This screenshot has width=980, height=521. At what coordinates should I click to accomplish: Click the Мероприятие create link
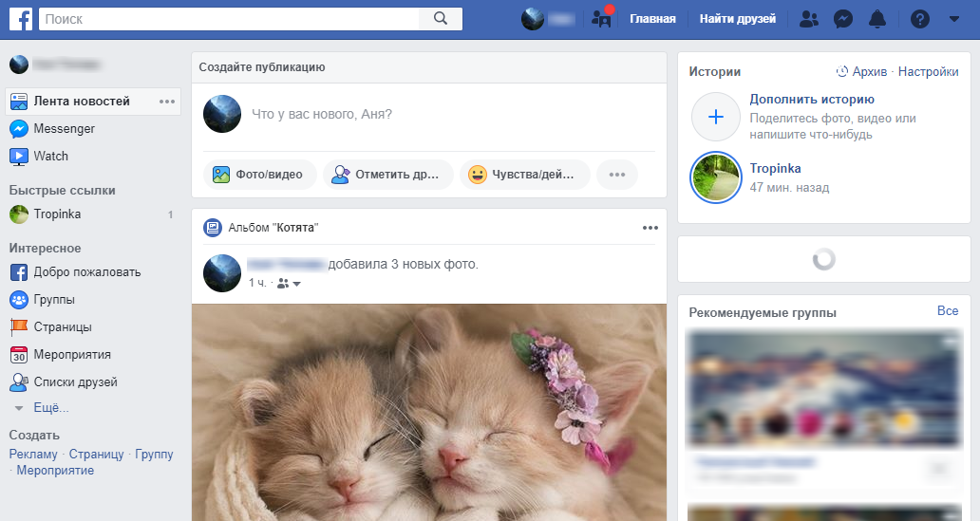click(55, 471)
